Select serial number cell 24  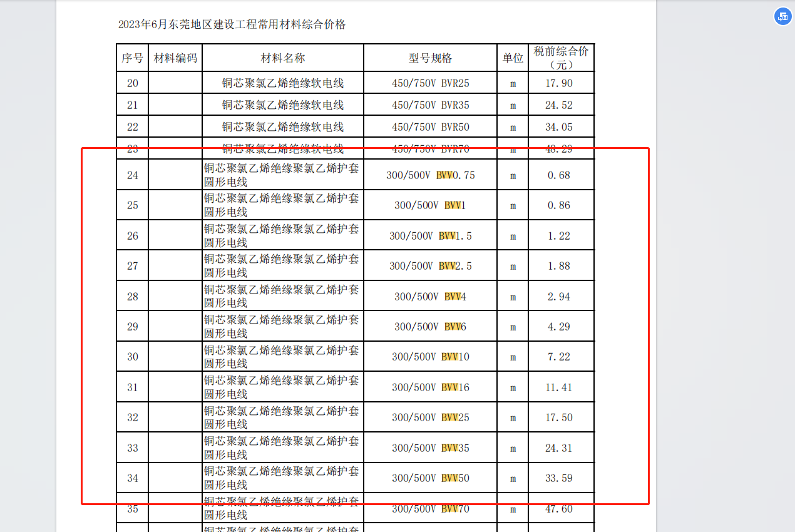pyautogui.click(x=133, y=175)
